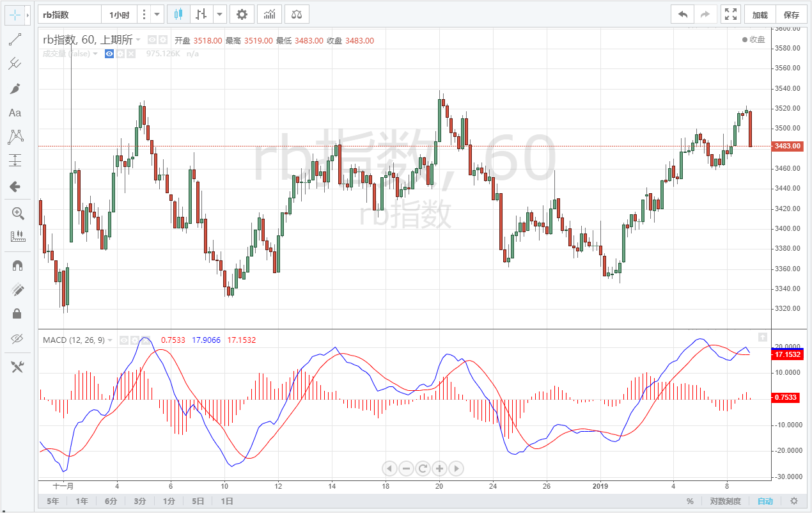Click the 17.1532 MACD axis label
This screenshot has width=812, height=513.
click(x=786, y=354)
